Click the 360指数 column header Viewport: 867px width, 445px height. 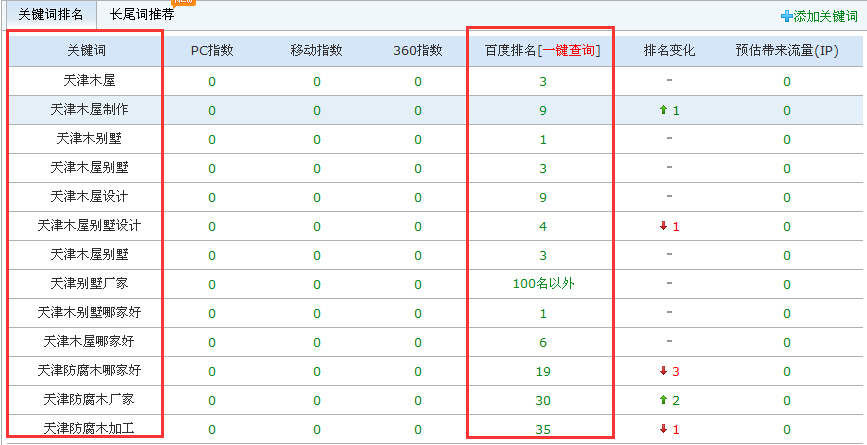tap(418, 51)
